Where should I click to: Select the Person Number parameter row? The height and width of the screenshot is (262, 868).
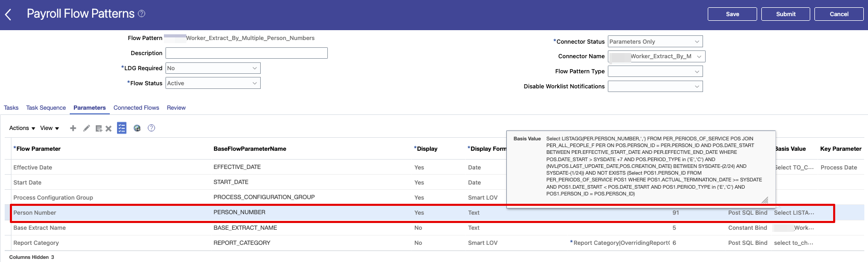click(435, 213)
